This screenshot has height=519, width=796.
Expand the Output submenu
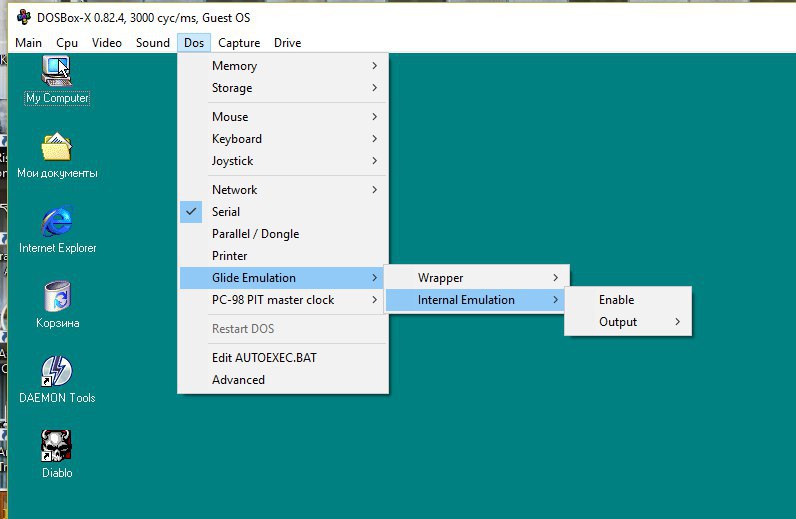click(628, 322)
